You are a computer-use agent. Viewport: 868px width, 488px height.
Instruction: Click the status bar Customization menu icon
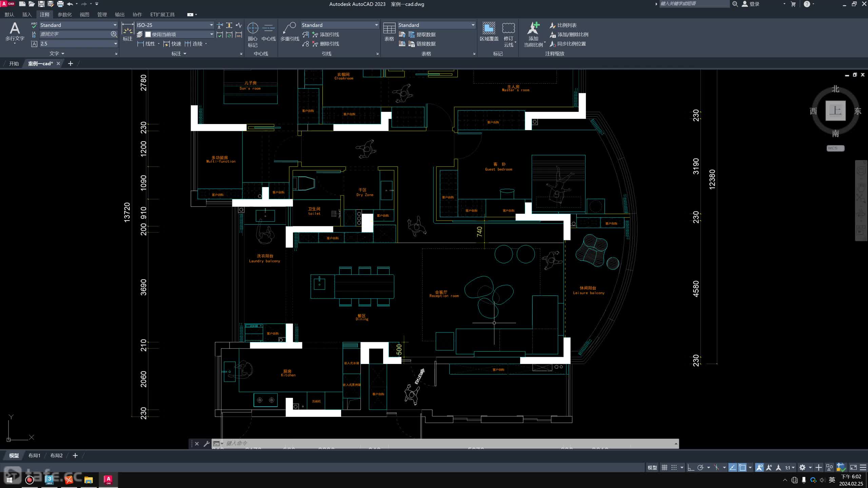(x=863, y=468)
